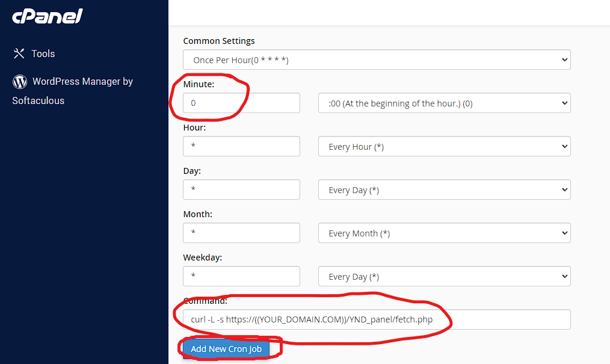Click the Month: label
610x364 pixels.
point(198,214)
